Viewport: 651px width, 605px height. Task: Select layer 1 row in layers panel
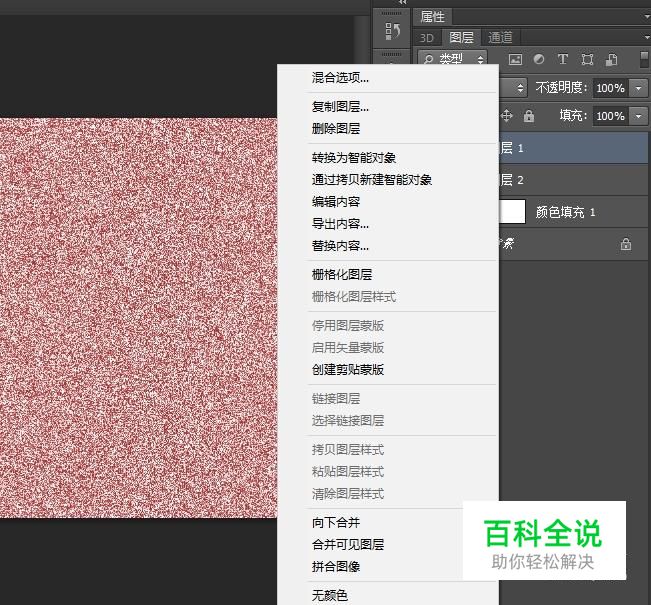pyautogui.click(x=573, y=148)
